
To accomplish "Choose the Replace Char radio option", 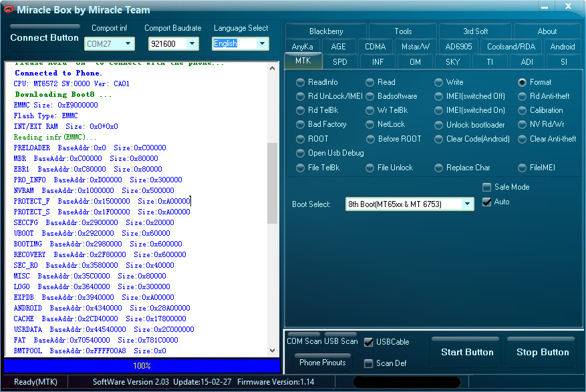I will point(439,168).
